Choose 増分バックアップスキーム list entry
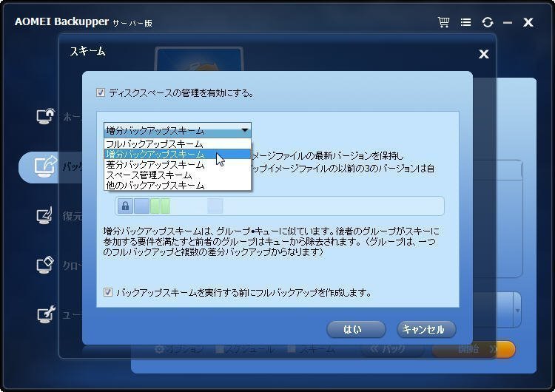Viewport: 555px width, 392px height. click(178, 154)
